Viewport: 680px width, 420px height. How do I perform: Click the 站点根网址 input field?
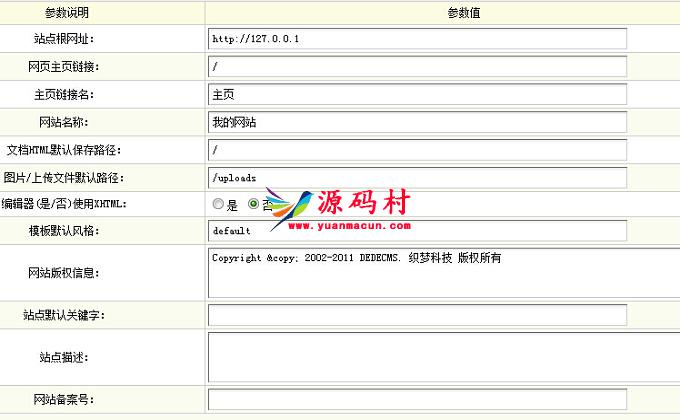tap(417, 39)
